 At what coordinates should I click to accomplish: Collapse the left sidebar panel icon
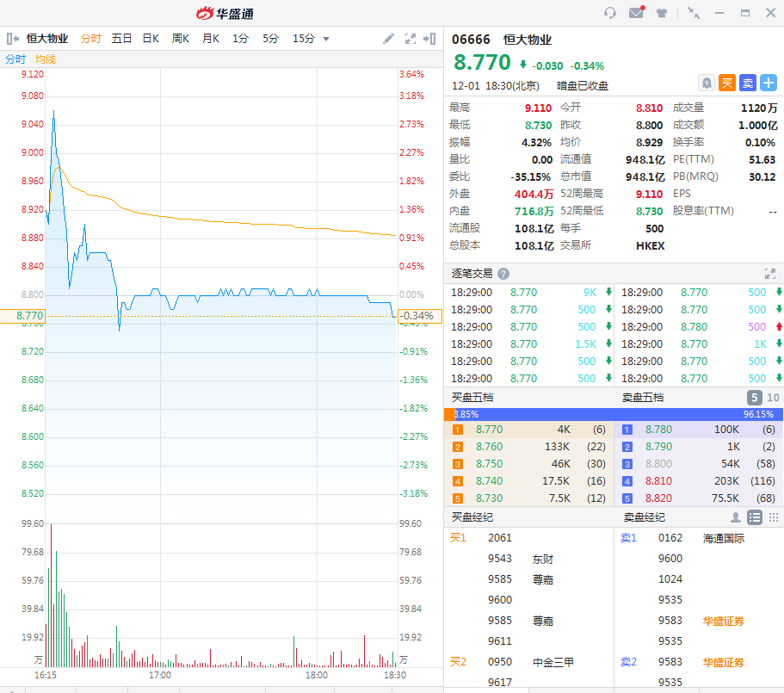tap(13, 39)
